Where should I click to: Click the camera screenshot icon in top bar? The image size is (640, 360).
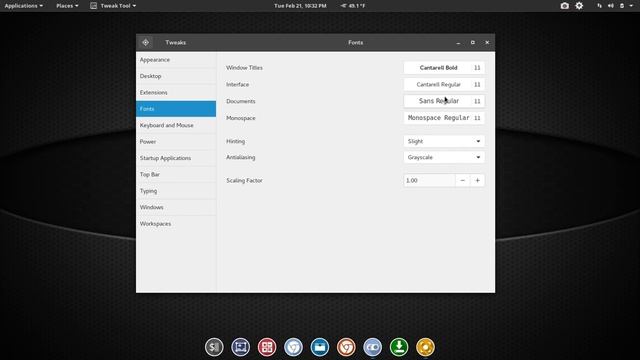[x=564, y=6]
